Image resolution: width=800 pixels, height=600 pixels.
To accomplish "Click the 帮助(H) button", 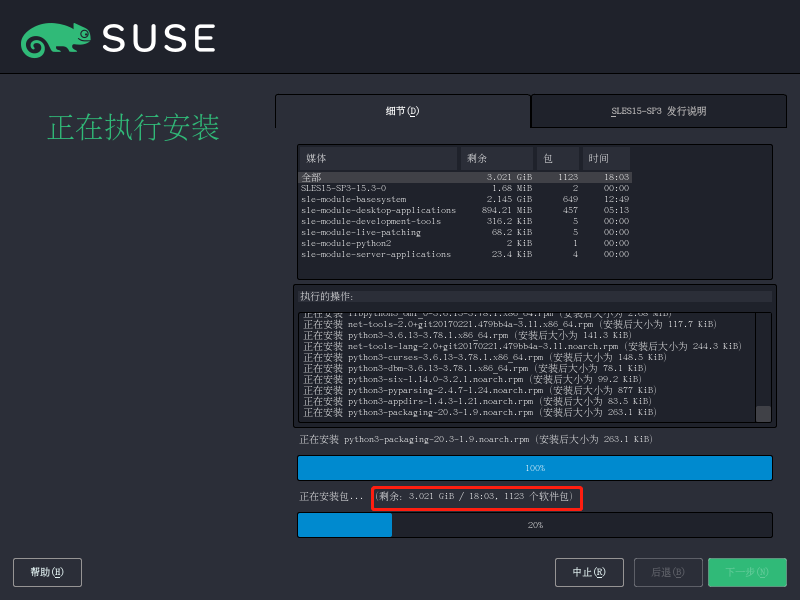I will coord(47,572).
